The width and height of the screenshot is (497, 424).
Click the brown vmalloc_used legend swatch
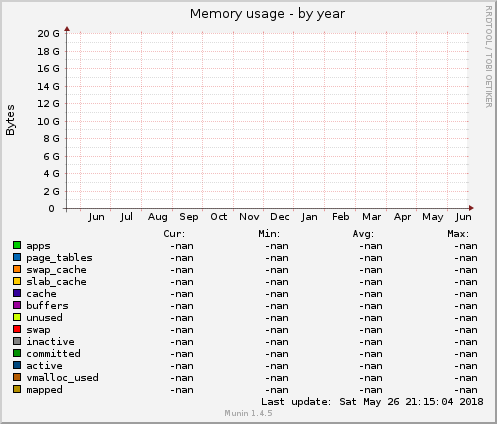pos(17,377)
